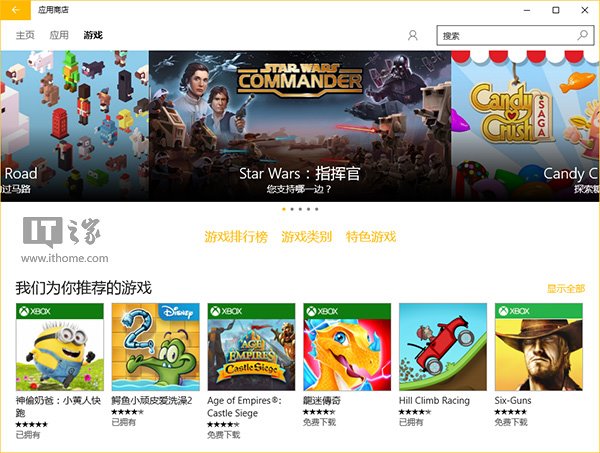Switch to the 应用 tab
Viewport: 600px width, 453px height.
coord(59,35)
